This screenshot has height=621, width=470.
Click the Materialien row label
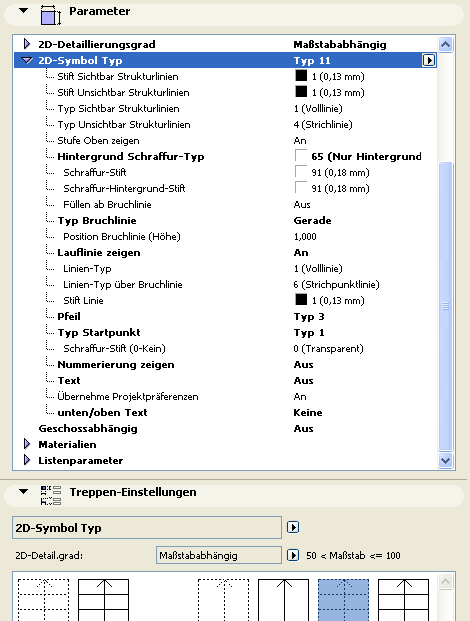tap(67, 444)
